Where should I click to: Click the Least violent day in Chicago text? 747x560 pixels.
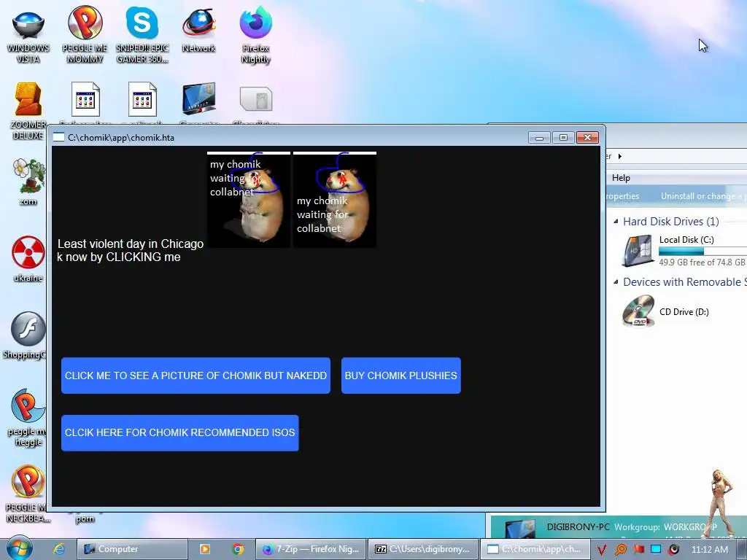tap(131, 244)
